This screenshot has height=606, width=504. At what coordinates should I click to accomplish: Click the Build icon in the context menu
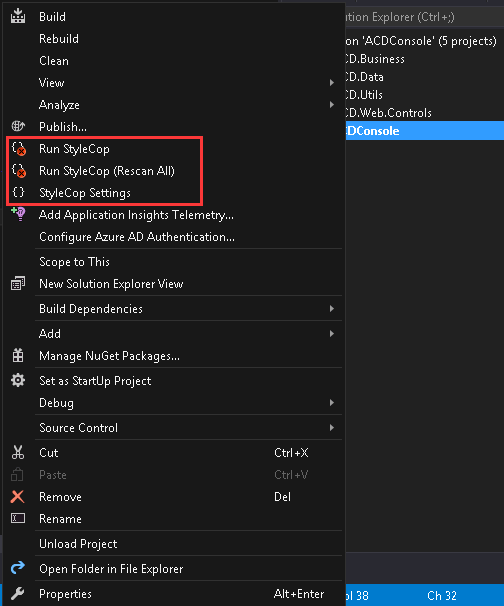tap(18, 16)
